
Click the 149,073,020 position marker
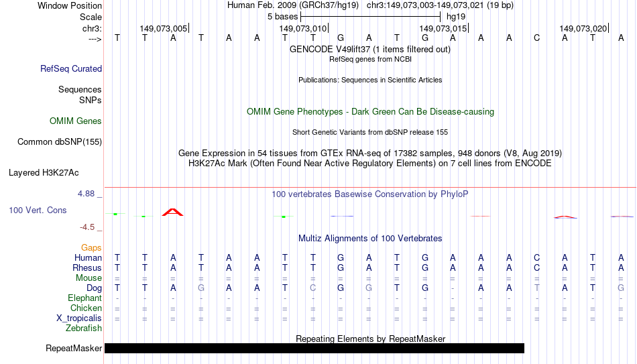[x=583, y=28]
